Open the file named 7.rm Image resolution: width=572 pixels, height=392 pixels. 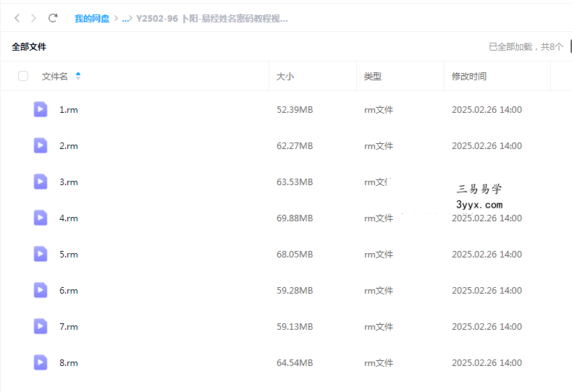(x=69, y=326)
